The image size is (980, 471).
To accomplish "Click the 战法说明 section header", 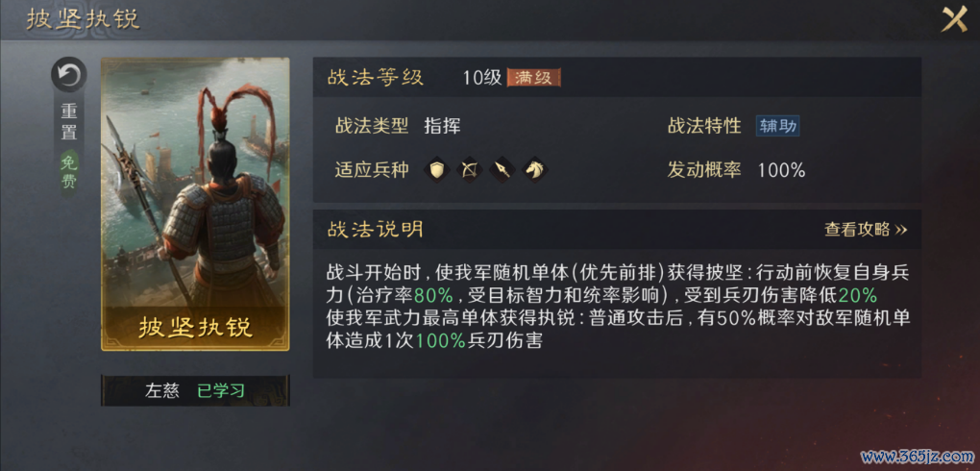I will (x=375, y=230).
